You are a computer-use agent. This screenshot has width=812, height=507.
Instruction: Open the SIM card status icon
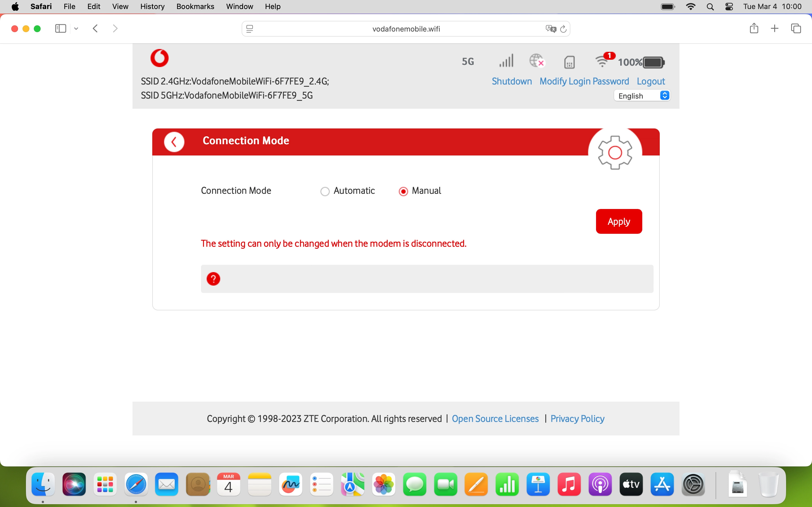(x=570, y=62)
